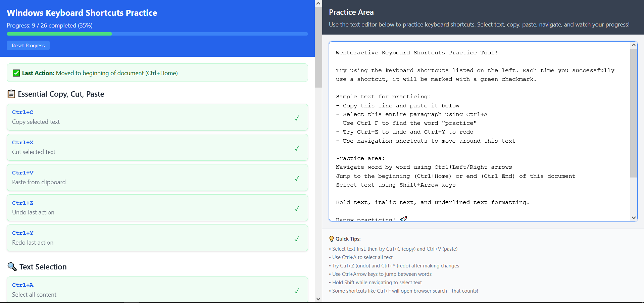Click the clipboard icon beside Essential Copy heading
Image resolution: width=644 pixels, height=303 pixels.
tap(11, 94)
